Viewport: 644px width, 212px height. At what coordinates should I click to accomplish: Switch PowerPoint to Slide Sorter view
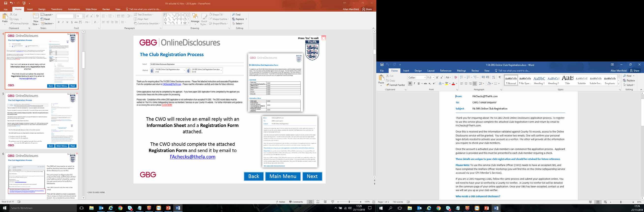pos(318,202)
